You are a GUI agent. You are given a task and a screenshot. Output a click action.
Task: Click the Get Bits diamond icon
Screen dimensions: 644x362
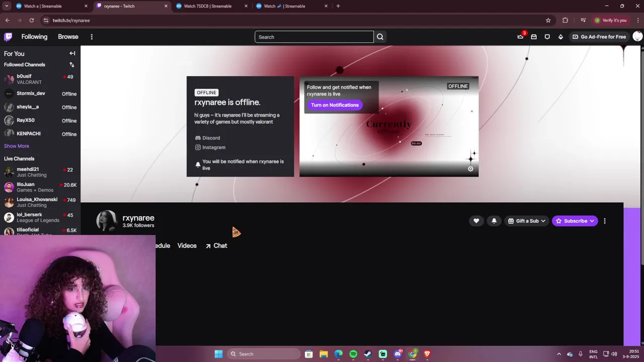tap(560, 37)
